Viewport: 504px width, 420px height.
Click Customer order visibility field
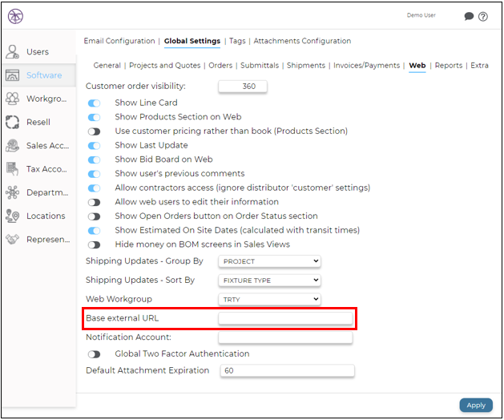pyautogui.click(x=243, y=87)
